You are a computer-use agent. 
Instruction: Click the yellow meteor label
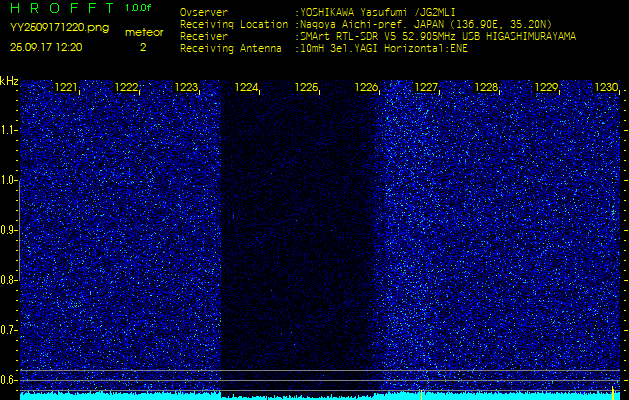(x=144, y=33)
